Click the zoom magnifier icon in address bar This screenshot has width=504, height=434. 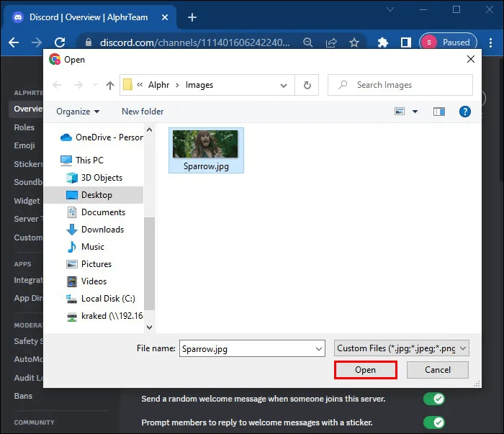coord(308,42)
